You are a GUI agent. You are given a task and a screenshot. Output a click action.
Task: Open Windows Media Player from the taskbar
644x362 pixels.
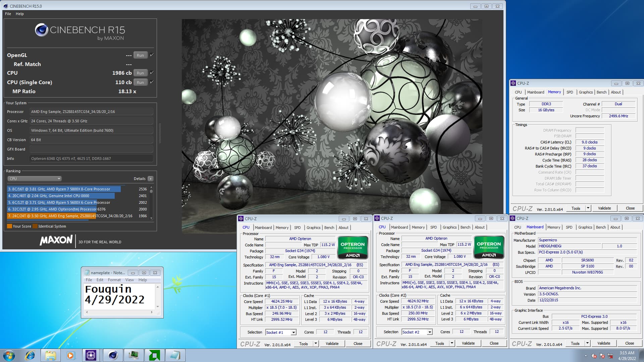tap(70, 355)
